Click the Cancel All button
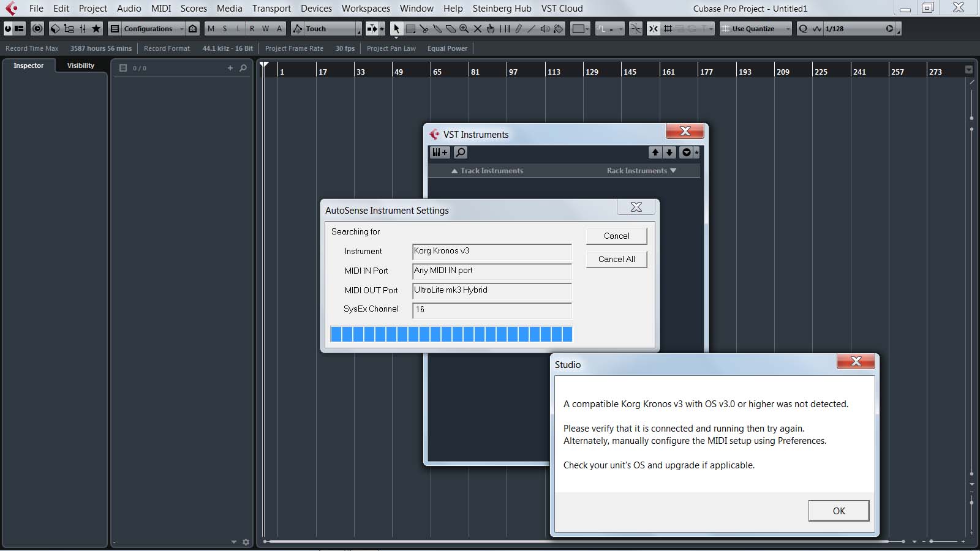Viewport: 980px width, 551px height. click(616, 259)
